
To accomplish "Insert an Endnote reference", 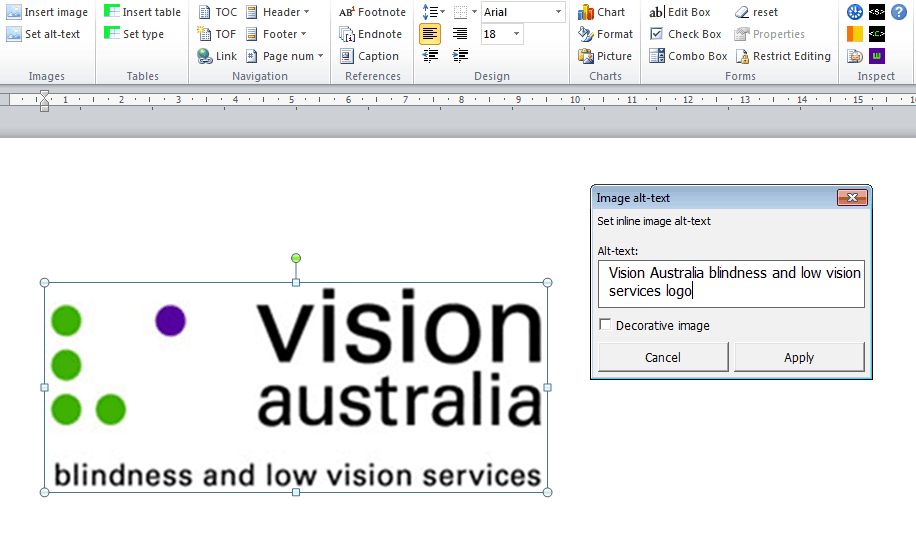I will pyautogui.click(x=370, y=34).
